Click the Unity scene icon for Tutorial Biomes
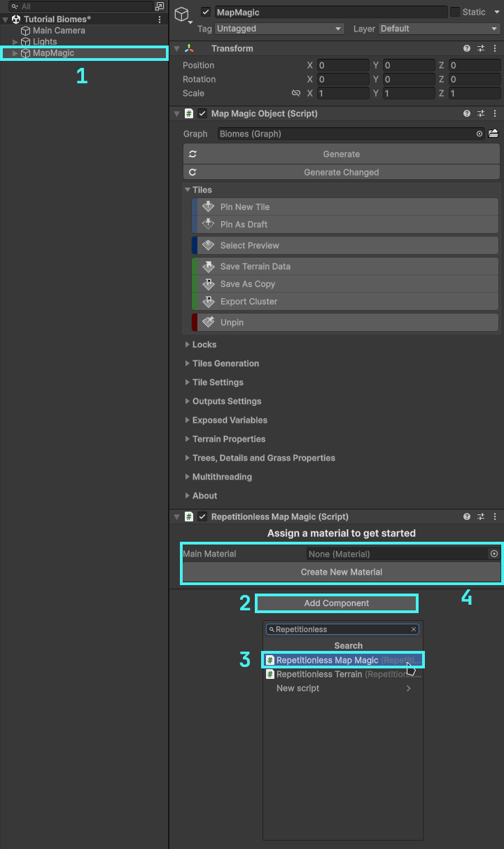504x849 pixels. coord(16,20)
